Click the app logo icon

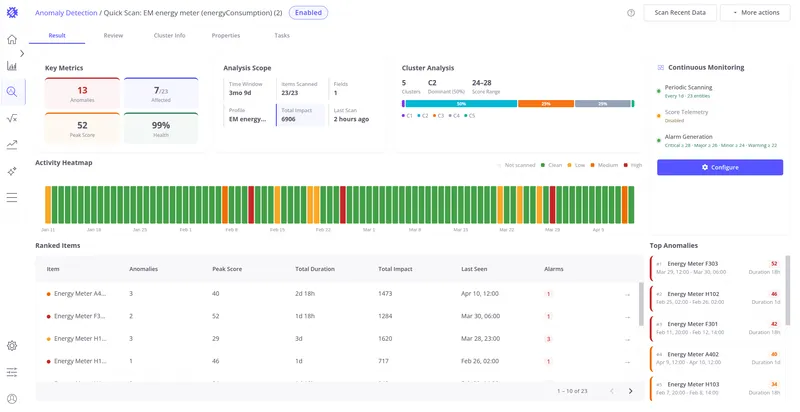click(x=12, y=12)
